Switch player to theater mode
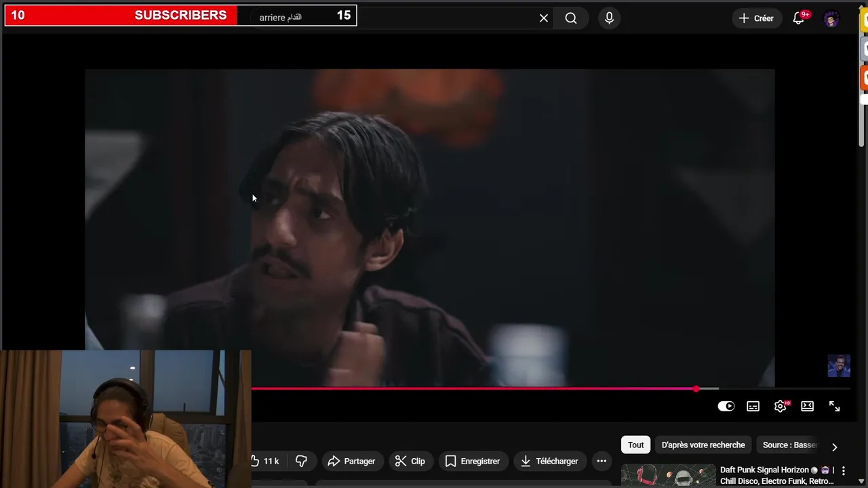This screenshot has height=488, width=868. pyautogui.click(x=808, y=406)
